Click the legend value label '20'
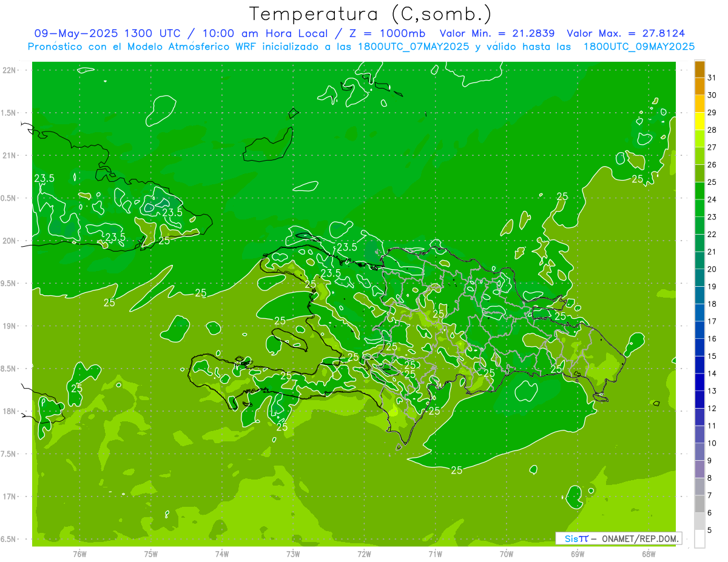This screenshot has width=728, height=562. coord(712,269)
